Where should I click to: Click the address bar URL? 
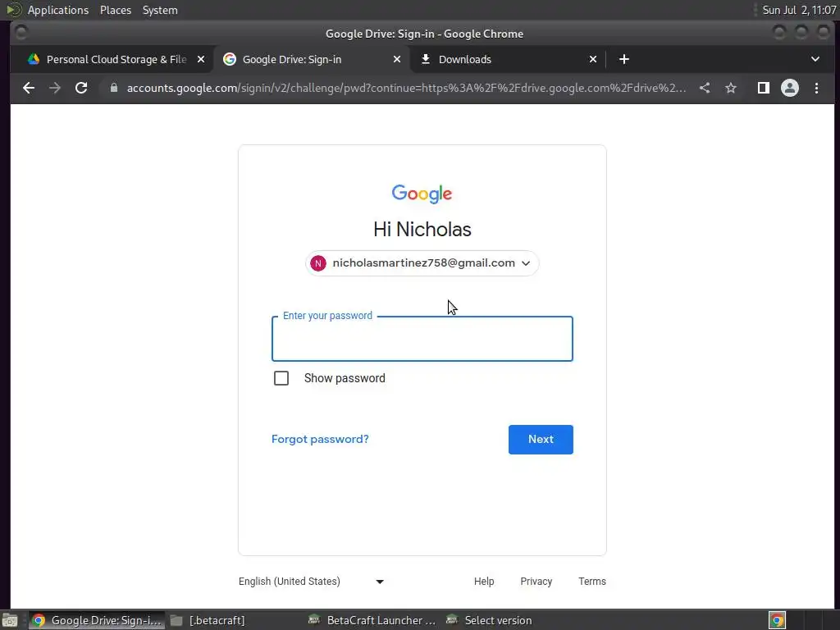[x=406, y=88]
